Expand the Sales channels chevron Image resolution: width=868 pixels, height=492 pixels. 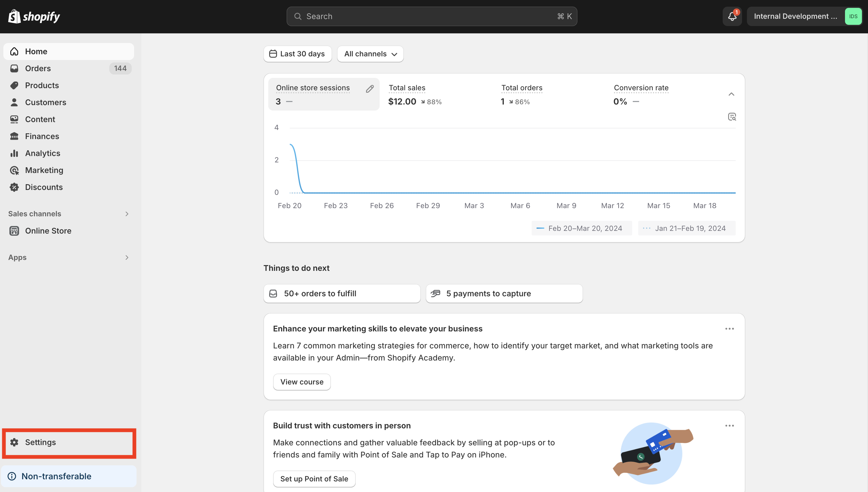[x=127, y=214]
